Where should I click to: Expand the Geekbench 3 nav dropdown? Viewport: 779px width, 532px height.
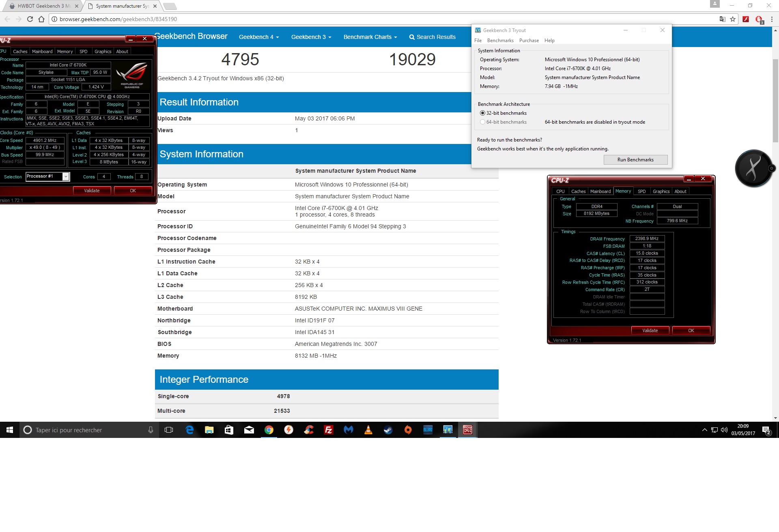[x=311, y=37]
